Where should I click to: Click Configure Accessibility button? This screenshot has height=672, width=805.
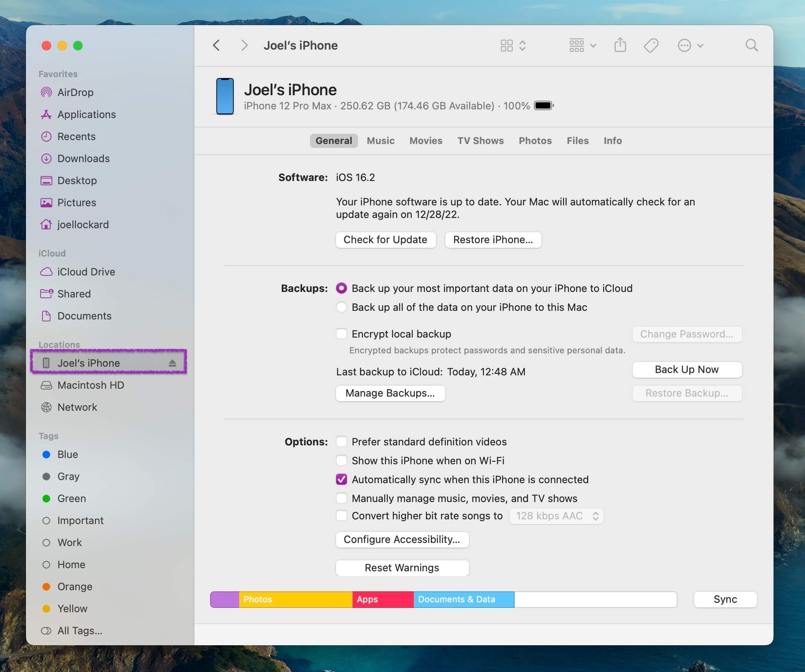(402, 540)
